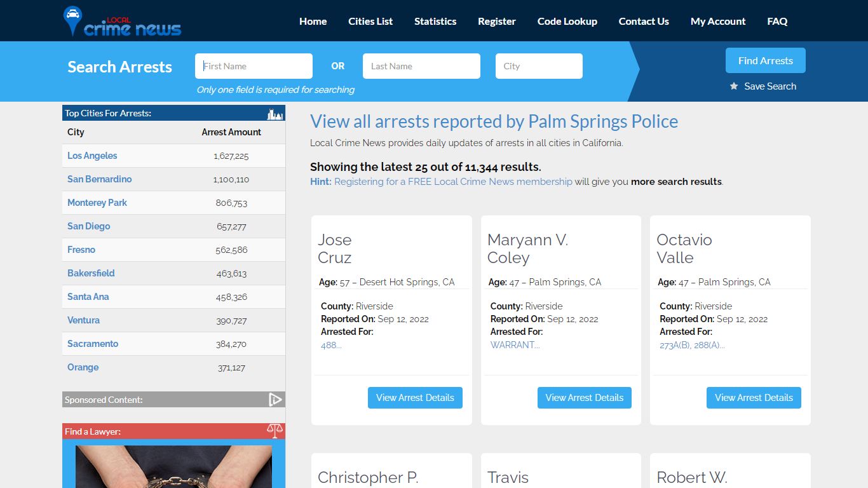Open the Los Angeles city link
Image resolution: width=868 pixels, height=488 pixels.
point(92,156)
